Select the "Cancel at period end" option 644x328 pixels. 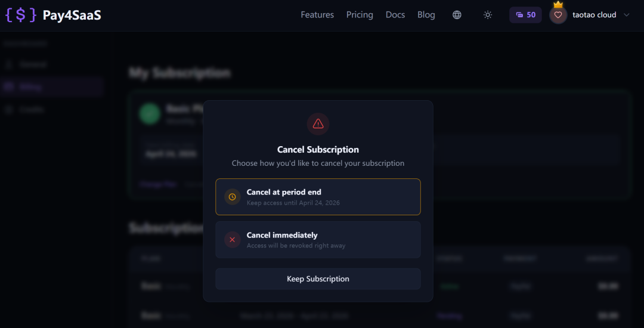pyautogui.click(x=318, y=197)
